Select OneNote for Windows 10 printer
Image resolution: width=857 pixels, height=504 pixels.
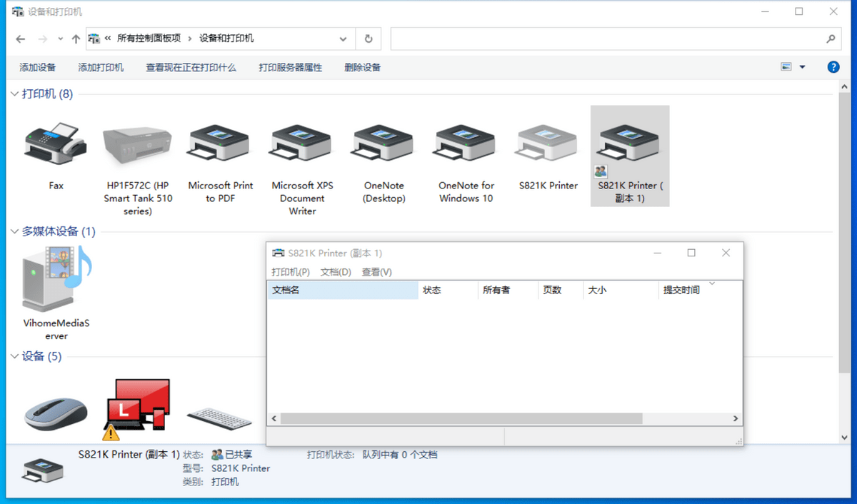click(466, 143)
